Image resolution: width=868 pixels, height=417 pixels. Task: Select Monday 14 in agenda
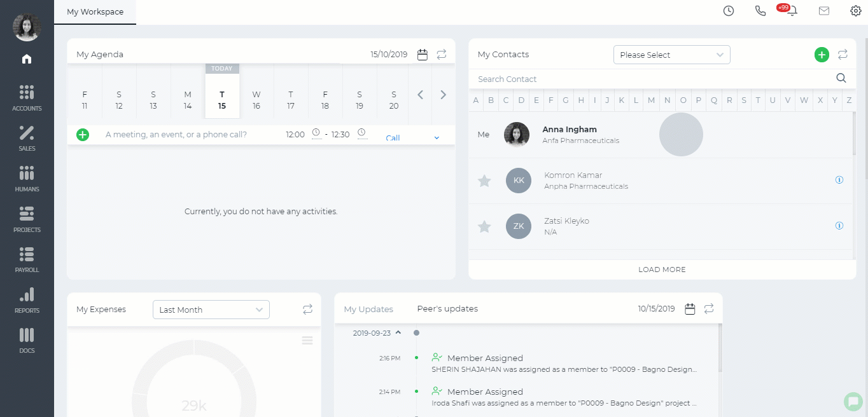coord(188,100)
